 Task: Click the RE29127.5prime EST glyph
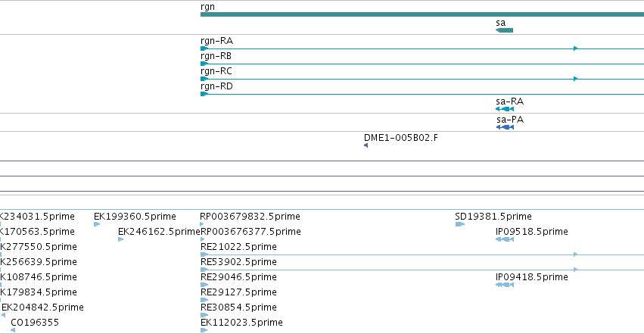pos(204,301)
